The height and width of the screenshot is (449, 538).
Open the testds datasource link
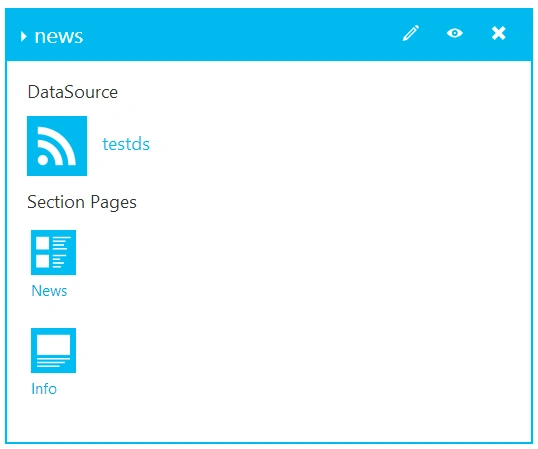coord(126,144)
